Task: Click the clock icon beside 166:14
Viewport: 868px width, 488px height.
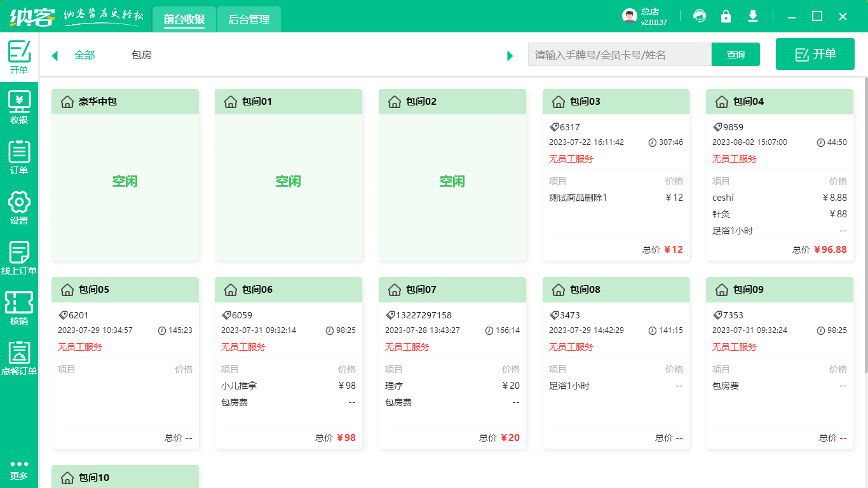Action: tap(489, 330)
